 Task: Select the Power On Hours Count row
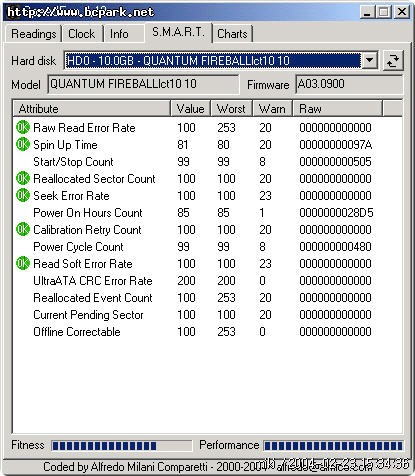(x=207, y=213)
